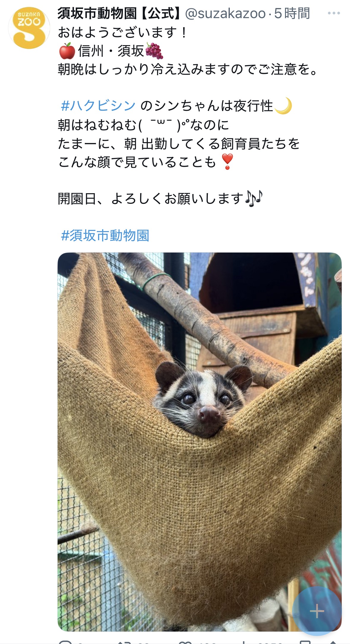
Task: Tap the 開園日、よろしくお願いします line
Action: tap(160, 199)
